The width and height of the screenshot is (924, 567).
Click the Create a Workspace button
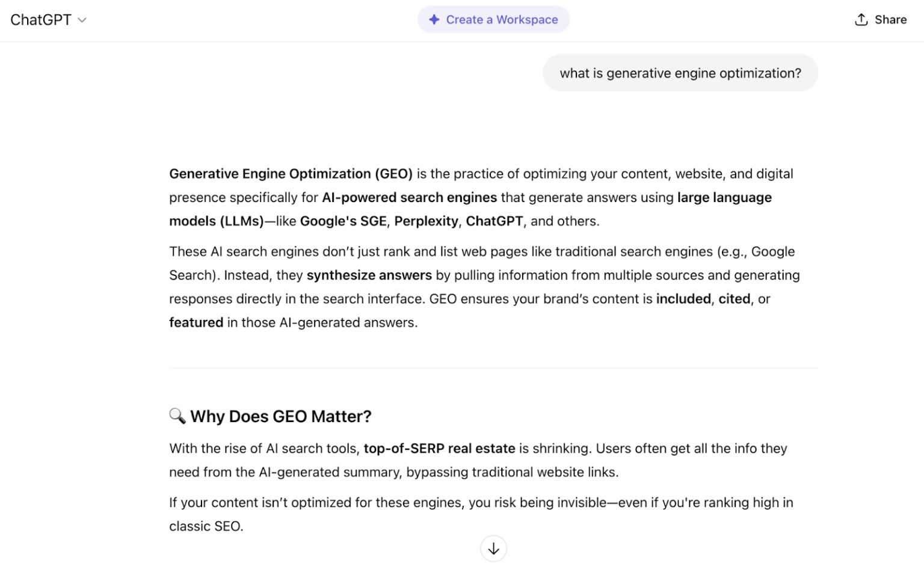tap(493, 19)
